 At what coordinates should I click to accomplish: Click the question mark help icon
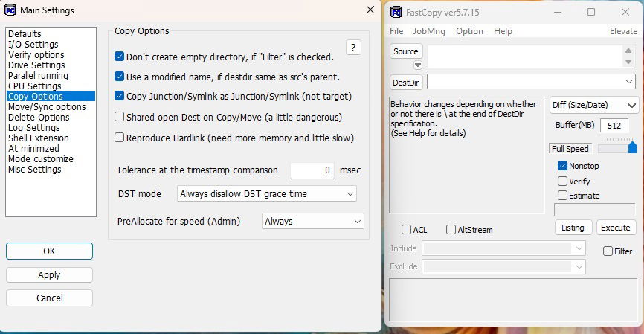pyautogui.click(x=353, y=48)
